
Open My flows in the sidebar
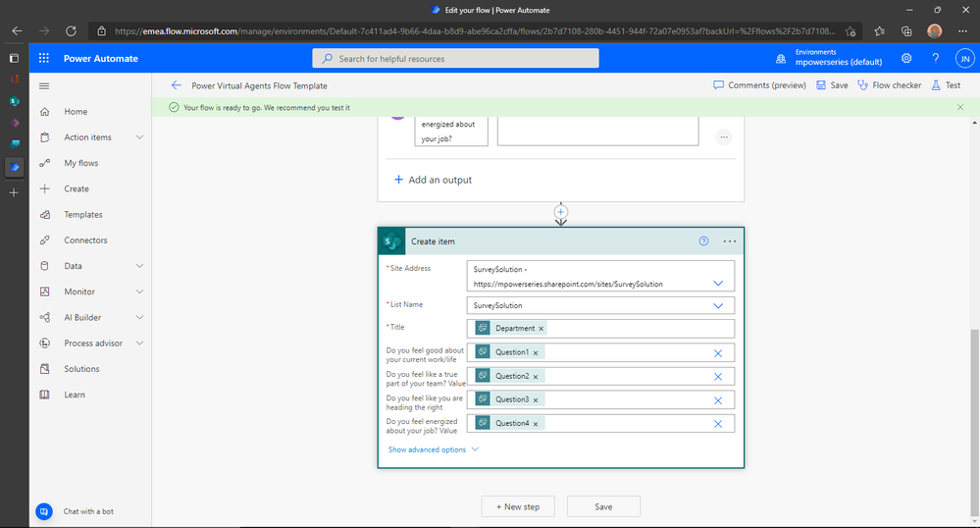pos(81,163)
